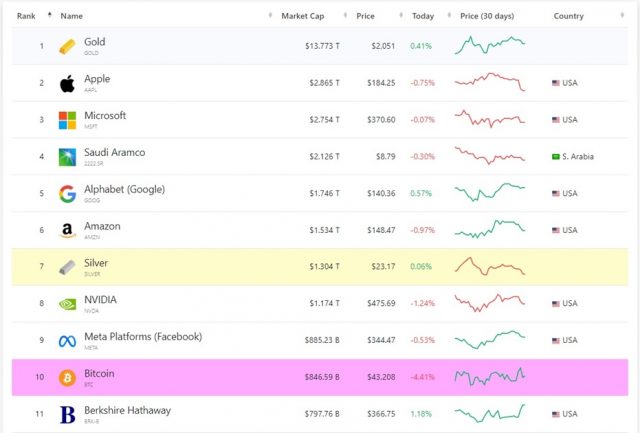640x433 pixels.
Task: Click the Amazon logo icon
Action: pos(67,230)
